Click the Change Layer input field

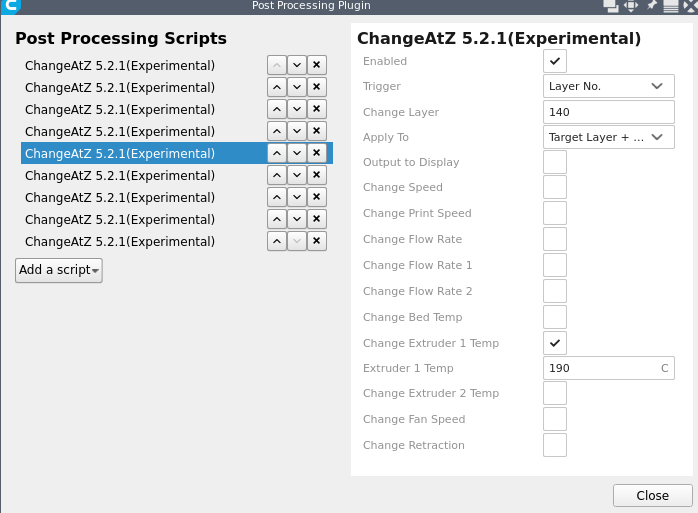point(609,112)
